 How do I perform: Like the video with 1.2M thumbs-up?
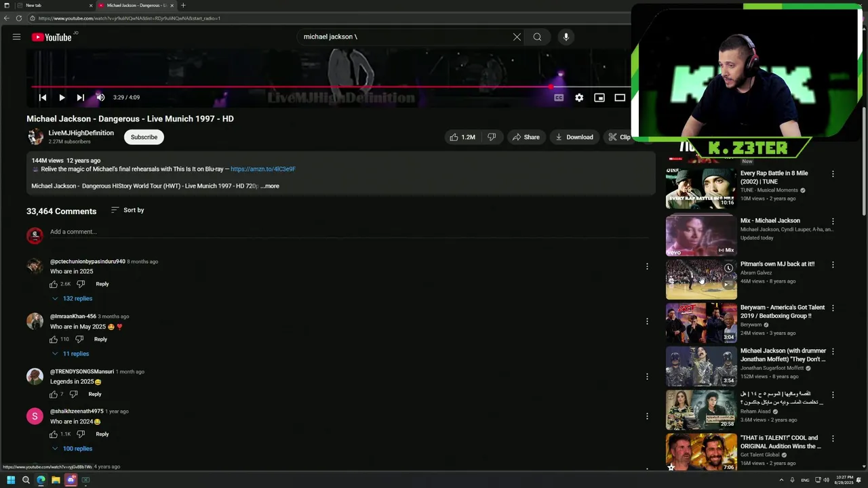[x=462, y=137]
